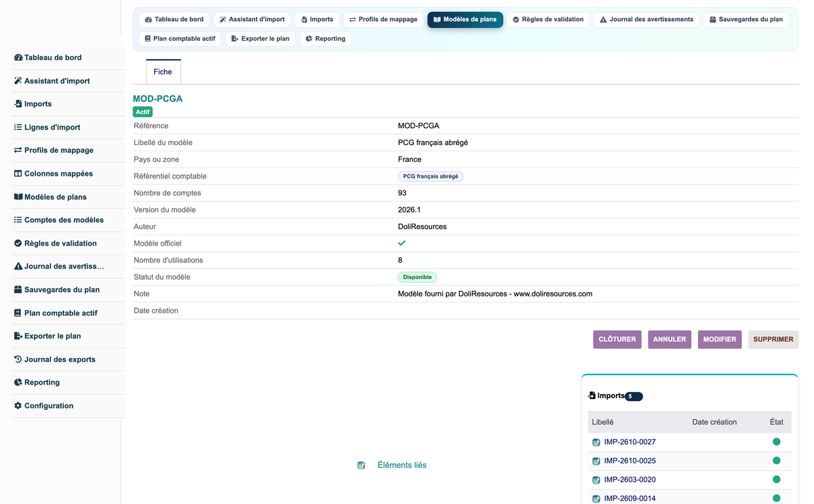Switch to the Imports top tab
Viewport: 814px width, 504px height.
pyautogui.click(x=317, y=20)
